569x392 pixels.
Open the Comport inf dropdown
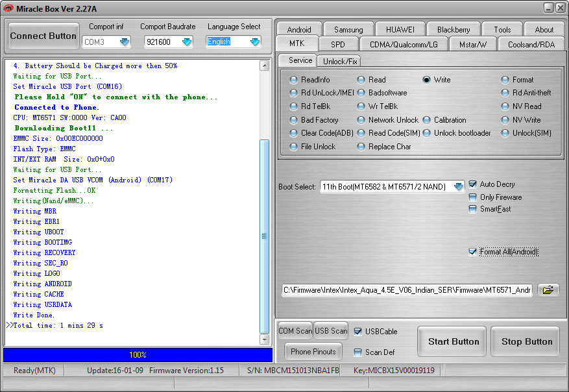pos(125,42)
